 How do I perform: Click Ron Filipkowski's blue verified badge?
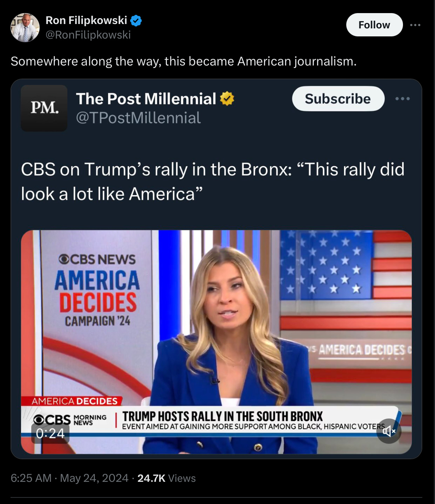coord(136,20)
